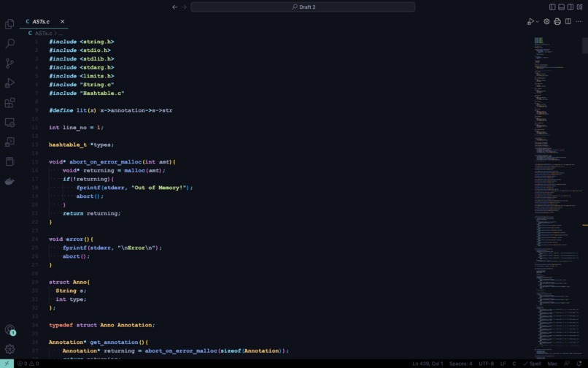Open the Run and Debug view
This screenshot has width=588, height=368.
(9, 83)
